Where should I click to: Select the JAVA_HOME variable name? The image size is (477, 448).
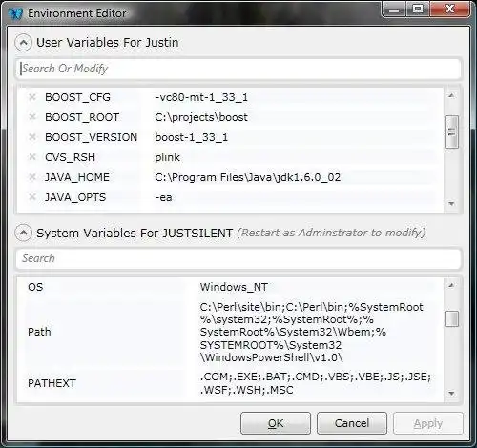pyautogui.click(x=77, y=177)
